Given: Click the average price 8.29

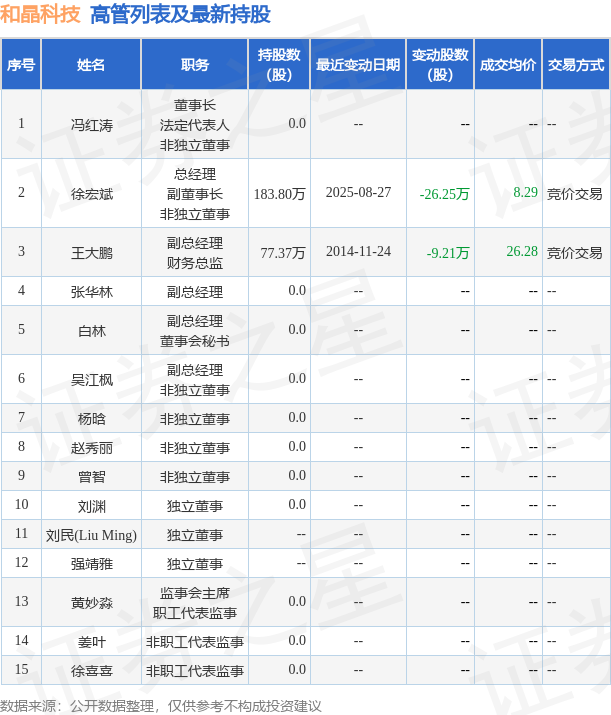Looking at the screenshot, I should 526,192.
